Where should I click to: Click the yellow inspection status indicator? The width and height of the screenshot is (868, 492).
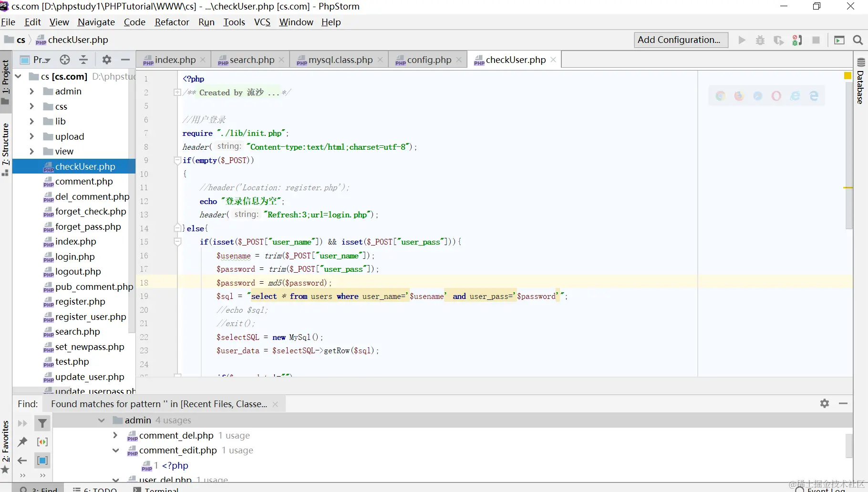tap(847, 76)
